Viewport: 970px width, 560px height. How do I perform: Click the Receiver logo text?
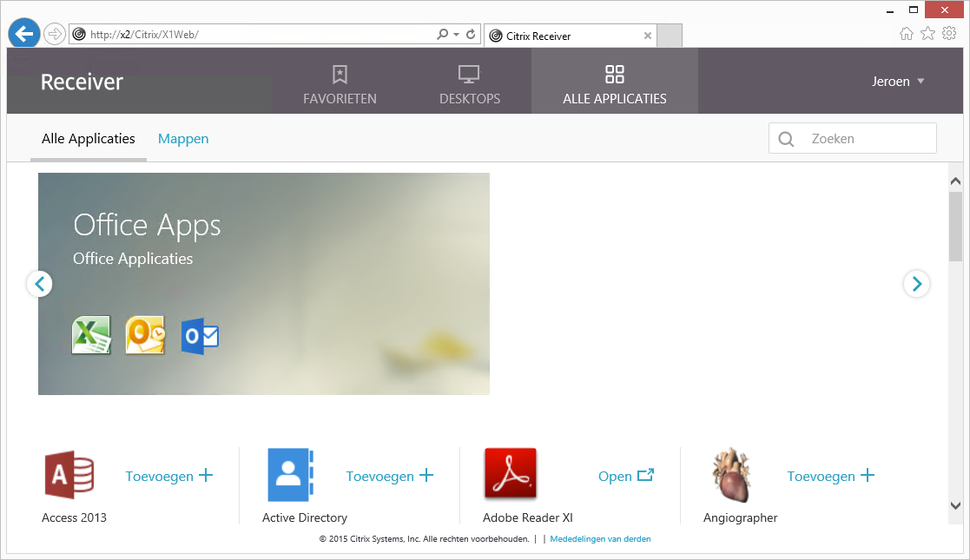(x=82, y=82)
